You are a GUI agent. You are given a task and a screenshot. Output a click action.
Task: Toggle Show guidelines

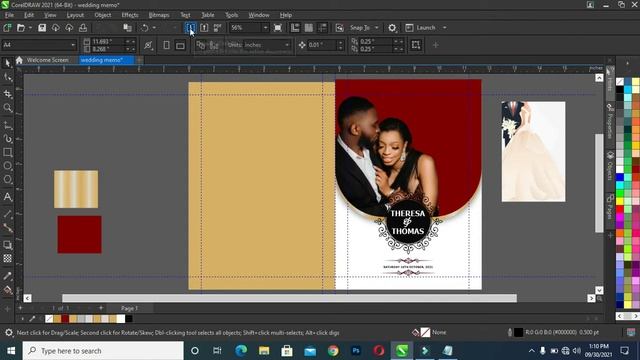(322, 28)
